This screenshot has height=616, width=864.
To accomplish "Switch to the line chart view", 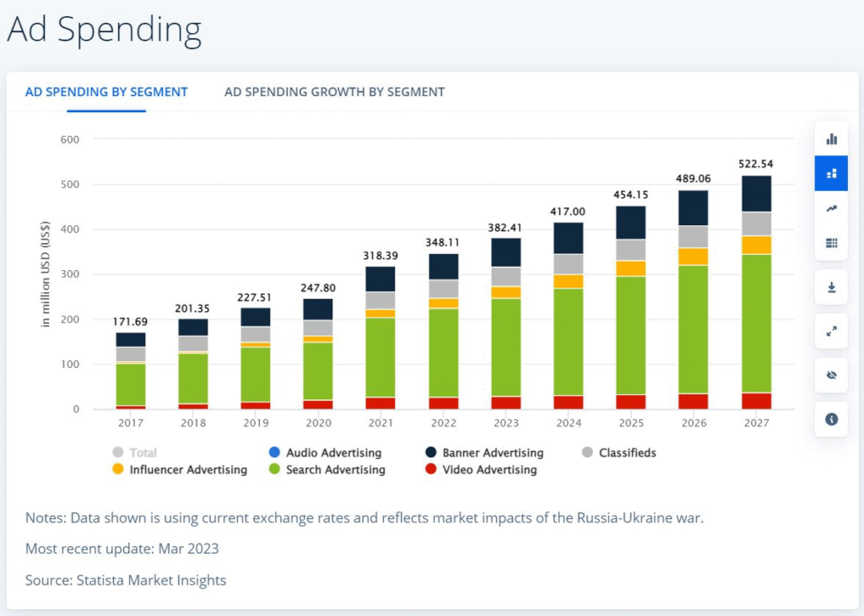I will click(831, 208).
